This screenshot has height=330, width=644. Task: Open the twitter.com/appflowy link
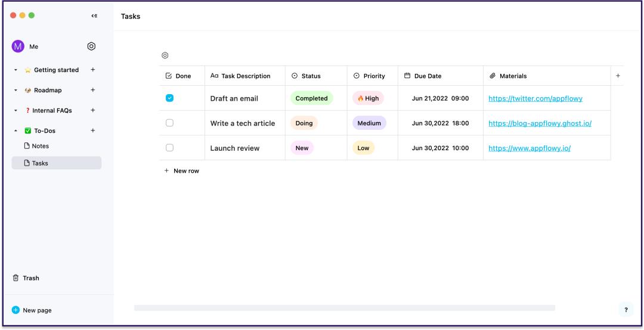tap(535, 98)
